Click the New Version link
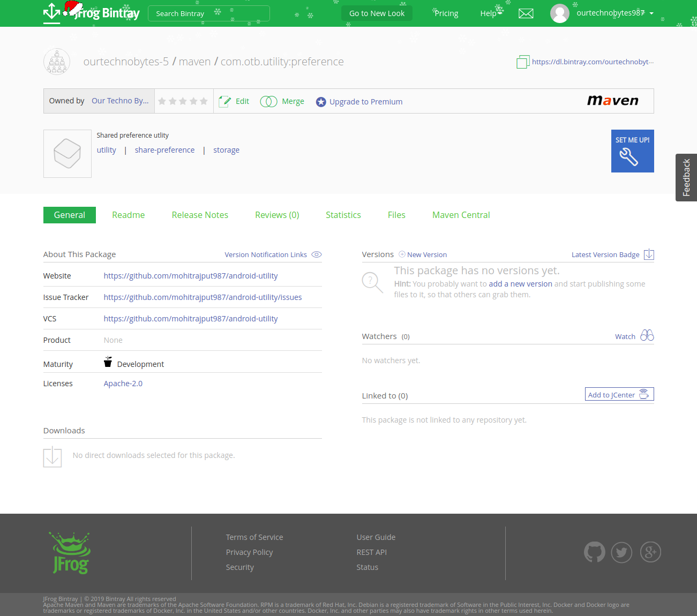Viewport: 697px width, 616px height. pos(427,254)
